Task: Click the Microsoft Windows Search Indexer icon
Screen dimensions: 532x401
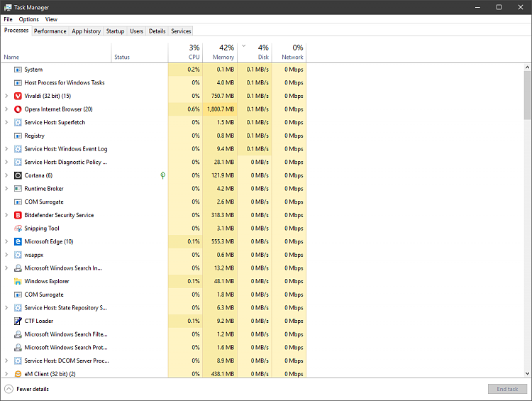Action: 18,268
